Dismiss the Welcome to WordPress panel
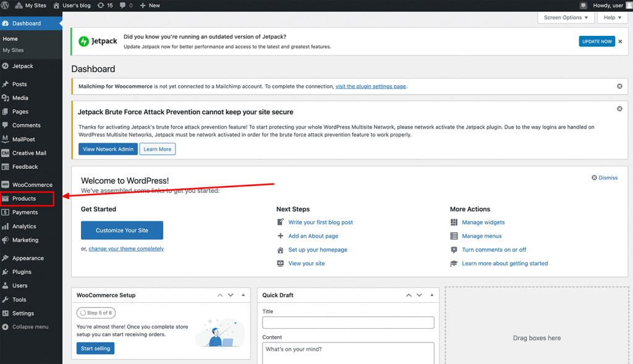 605,177
